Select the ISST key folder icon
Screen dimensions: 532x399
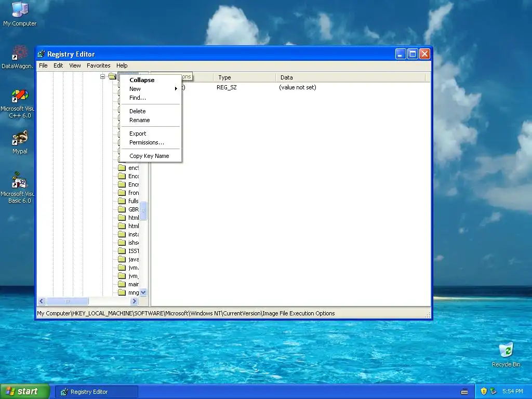pos(122,251)
